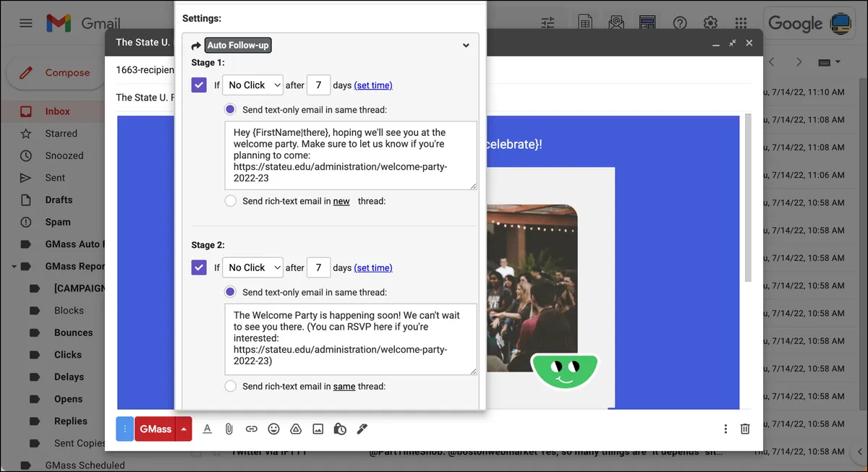Attach files with the paperclip icon
868x472 pixels.
point(229,429)
